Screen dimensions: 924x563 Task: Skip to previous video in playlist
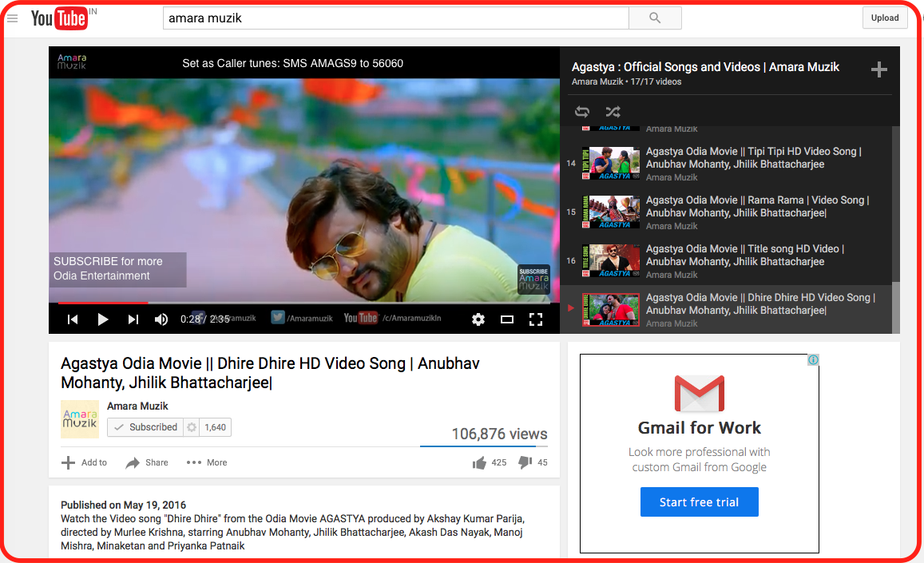tap(73, 319)
